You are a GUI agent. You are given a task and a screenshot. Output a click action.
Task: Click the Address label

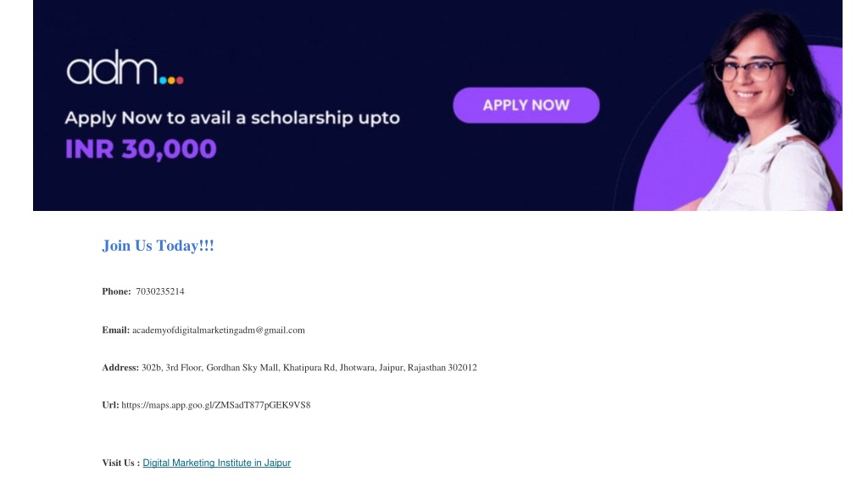click(120, 368)
